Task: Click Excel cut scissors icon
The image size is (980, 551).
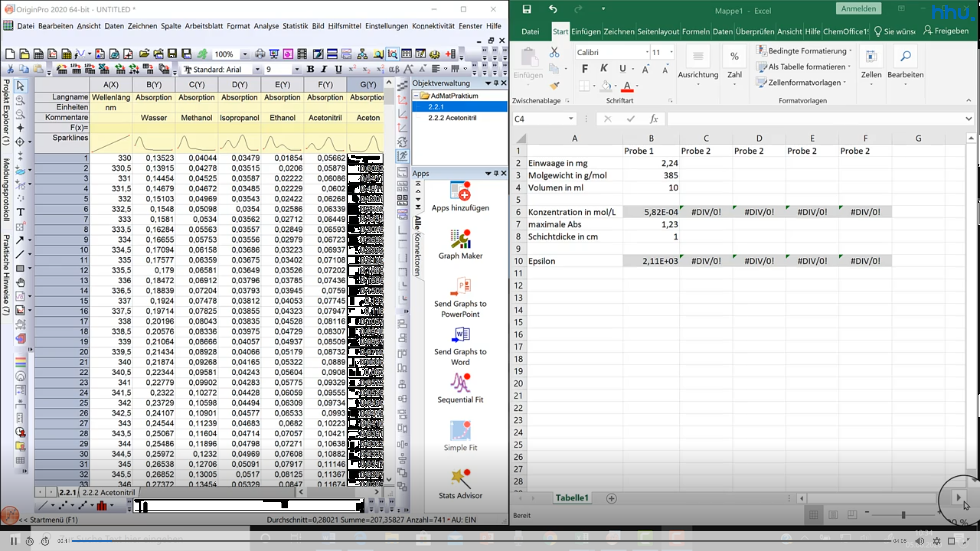Action: click(554, 52)
